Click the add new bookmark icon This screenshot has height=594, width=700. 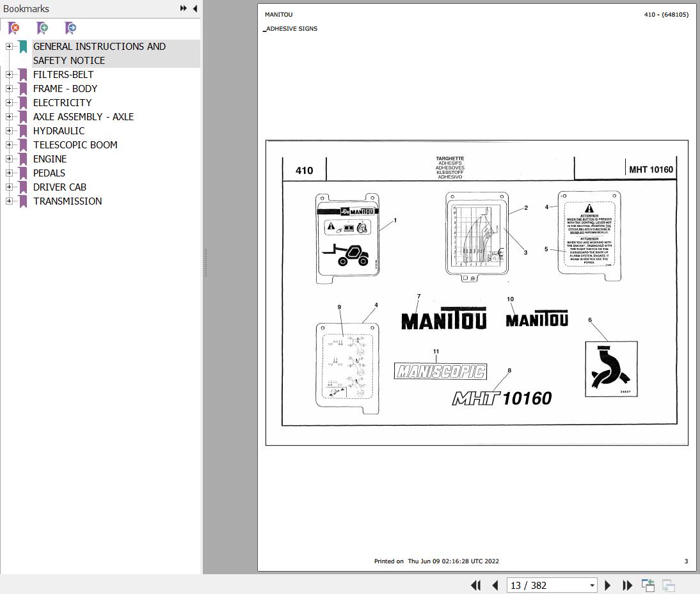(x=42, y=28)
